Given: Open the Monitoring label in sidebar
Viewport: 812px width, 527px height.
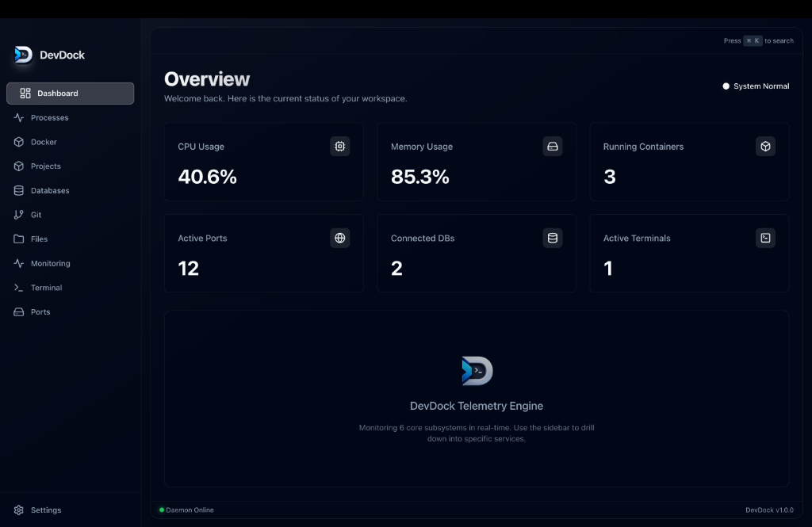Looking at the screenshot, I should pos(50,263).
